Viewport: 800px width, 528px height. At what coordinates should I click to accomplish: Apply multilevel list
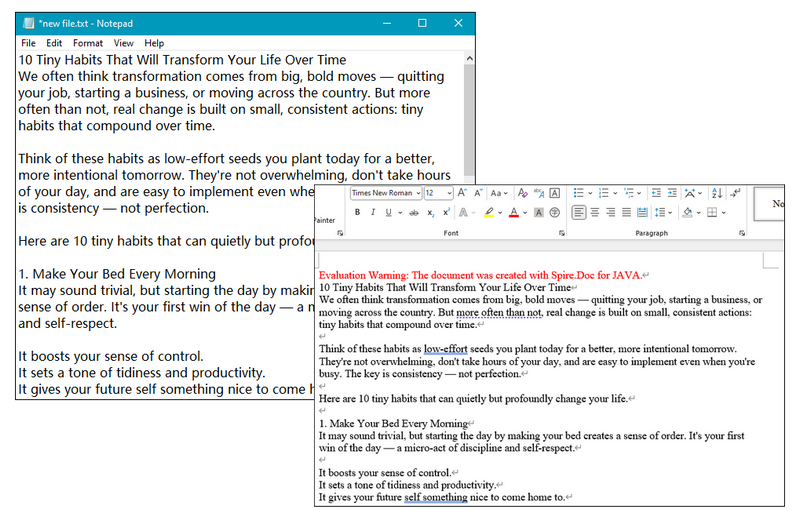[x=629, y=193]
